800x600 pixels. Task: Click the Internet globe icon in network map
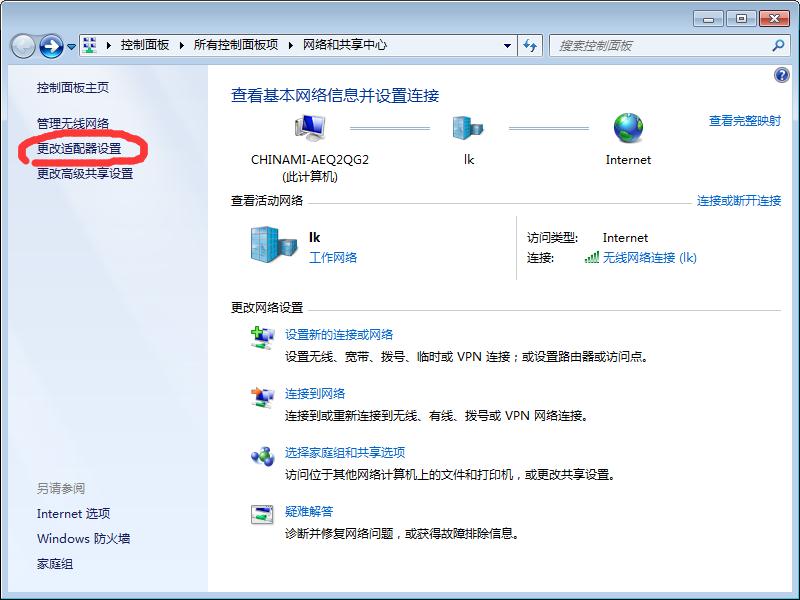628,128
